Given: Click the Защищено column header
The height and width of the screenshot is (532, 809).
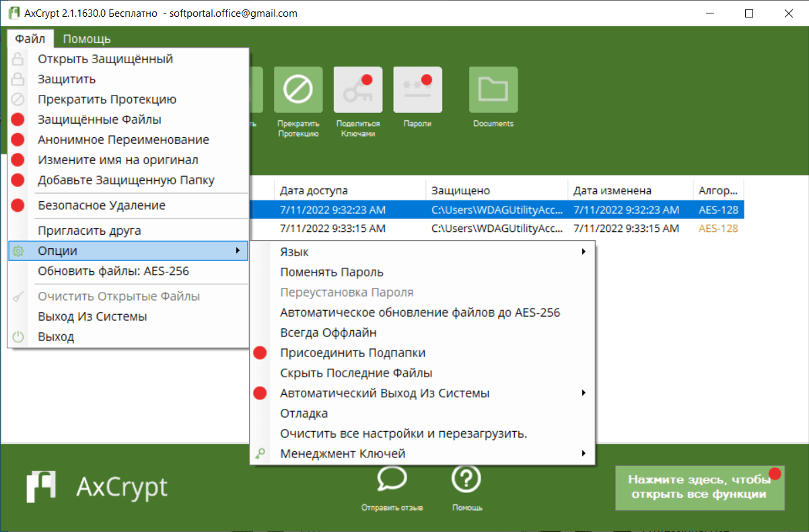Looking at the screenshot, I should 497,190.
